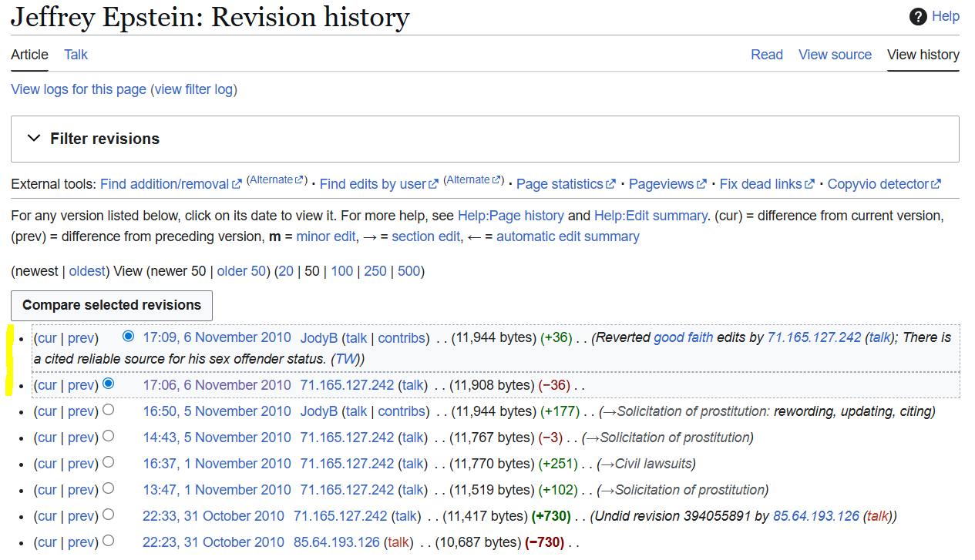Screen dimensions: 975x560
Task: Select radio for 14:43, 5 November 2010 revision
Action: coord(109,436)
